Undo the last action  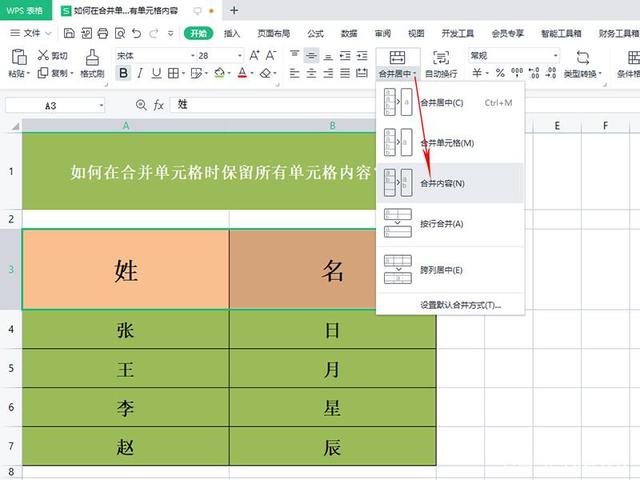pyautogui.click(x=137, y=33)
